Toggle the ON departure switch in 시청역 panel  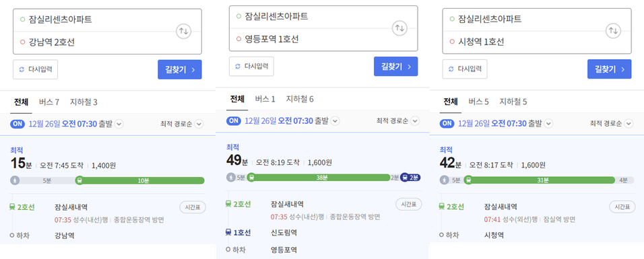tap(447, 124)
